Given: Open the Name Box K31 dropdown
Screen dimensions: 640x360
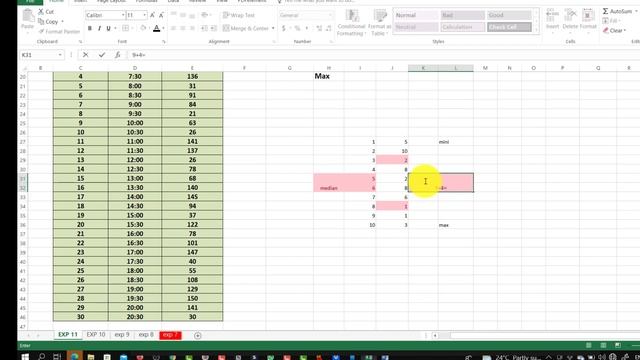Looking at the screenshot, I should [x=60, y=55].
